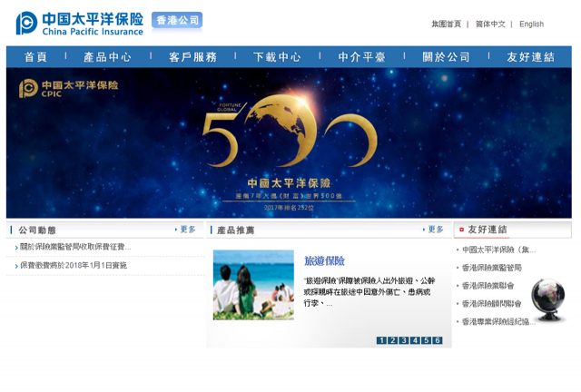Click the 公司動態 section heading
The width and height of the screenshot is (581, 392).
pyautogui.click(x=37, y=230)
